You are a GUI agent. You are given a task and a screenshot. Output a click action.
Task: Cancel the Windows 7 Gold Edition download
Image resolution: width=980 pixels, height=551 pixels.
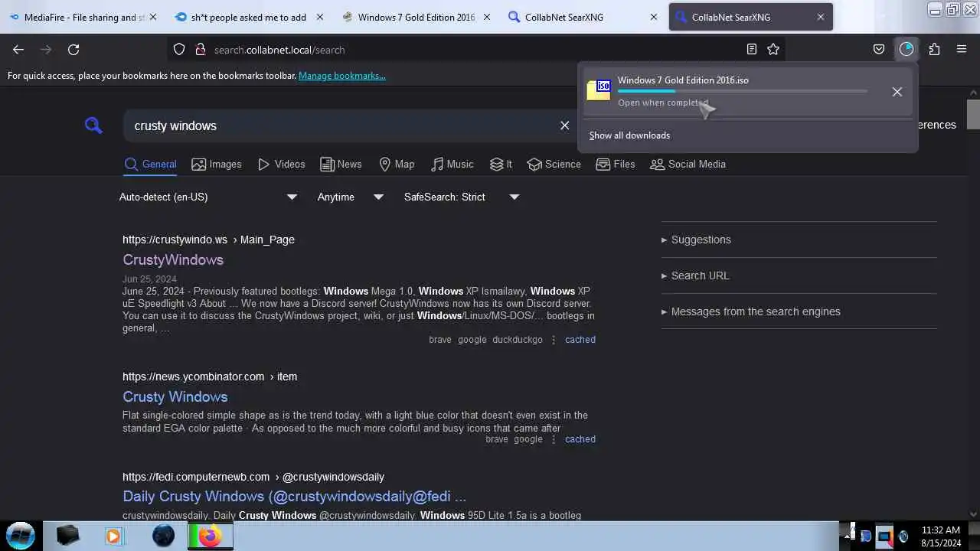(897, 92)
